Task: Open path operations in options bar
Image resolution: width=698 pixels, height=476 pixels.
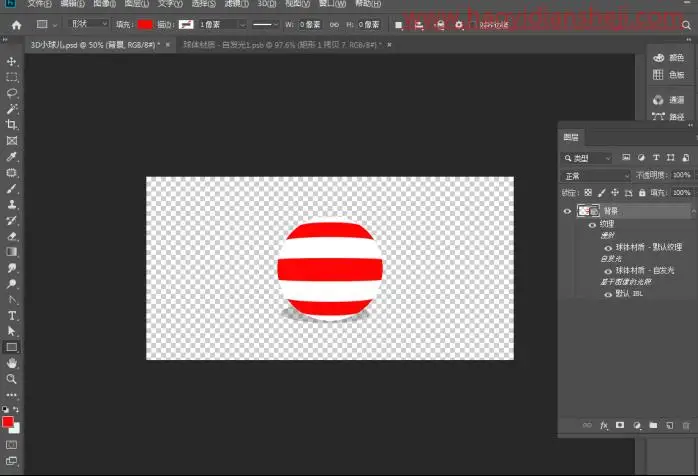Action: (x=399, y=25)
